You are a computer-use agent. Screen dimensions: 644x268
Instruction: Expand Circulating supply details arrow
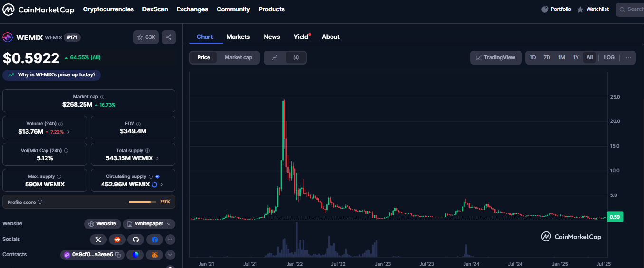(x=162, y=185)
